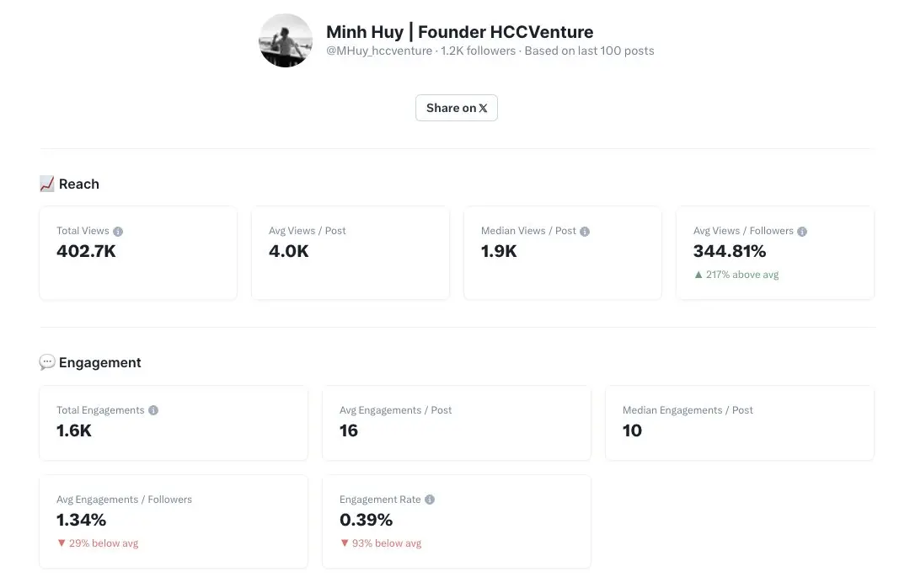This screenshot has width=899, height=588.
Task: Click the Engagement section heading
Action: tap(99, 363)
